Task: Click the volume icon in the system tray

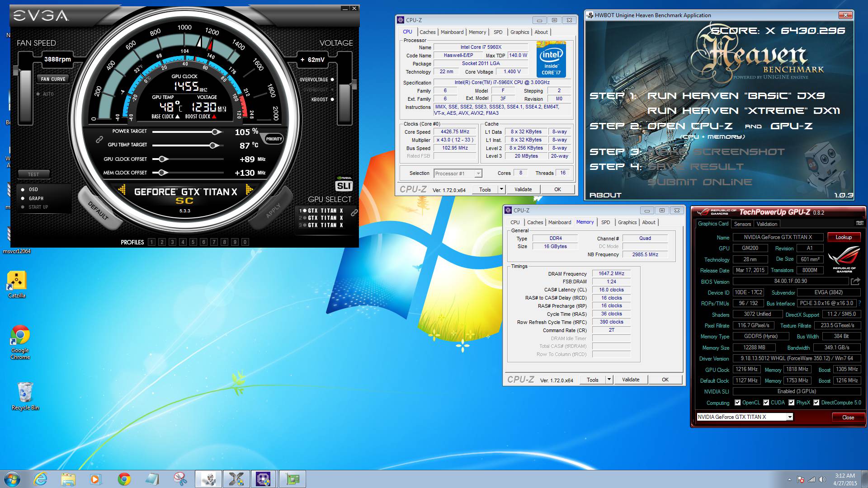Action: click(822, 479)
